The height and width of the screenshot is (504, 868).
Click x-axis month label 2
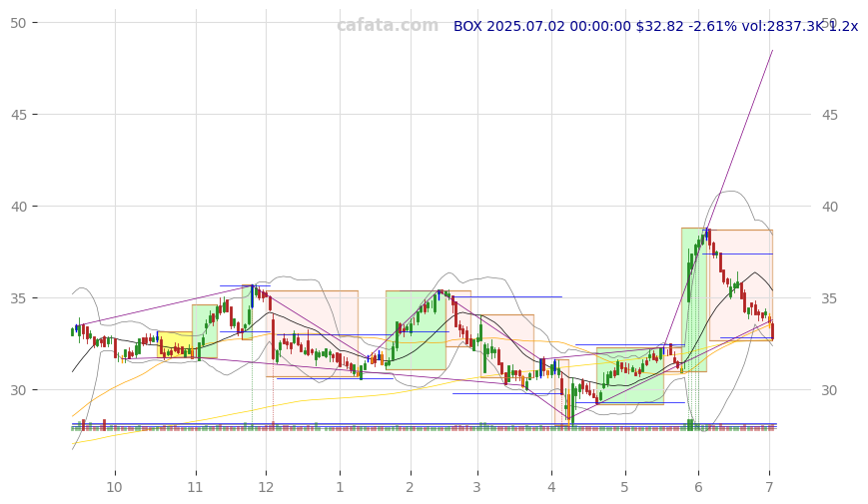(410, 487)
